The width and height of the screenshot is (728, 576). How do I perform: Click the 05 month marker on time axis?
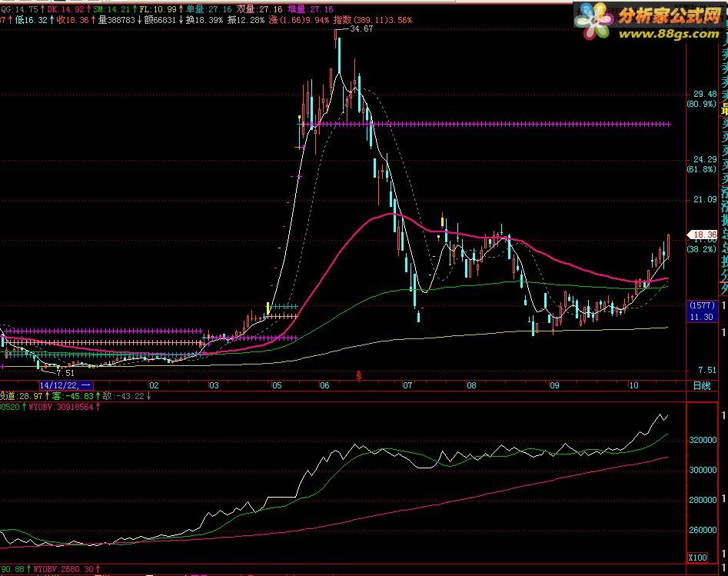pyautogui.click(x=277, y=385)
